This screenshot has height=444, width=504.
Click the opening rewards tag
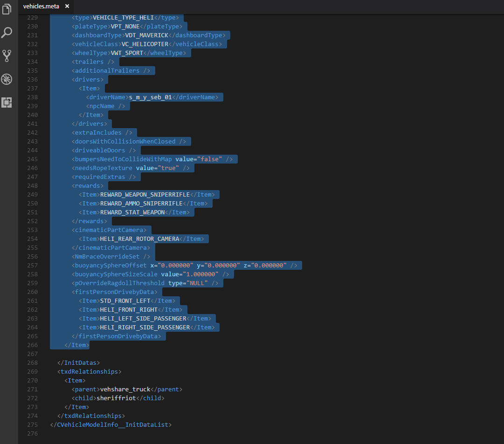(x=88, y=186)
